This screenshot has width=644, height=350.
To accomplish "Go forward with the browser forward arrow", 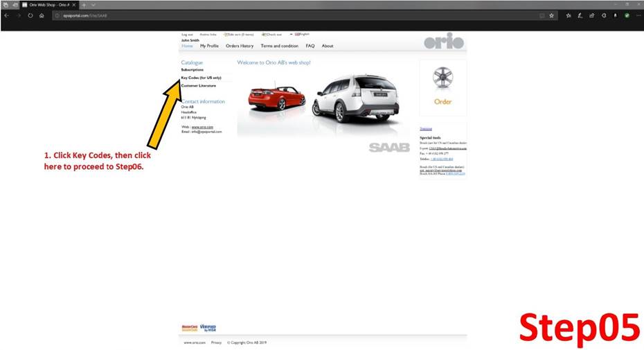I will click(x=19, y=16).
